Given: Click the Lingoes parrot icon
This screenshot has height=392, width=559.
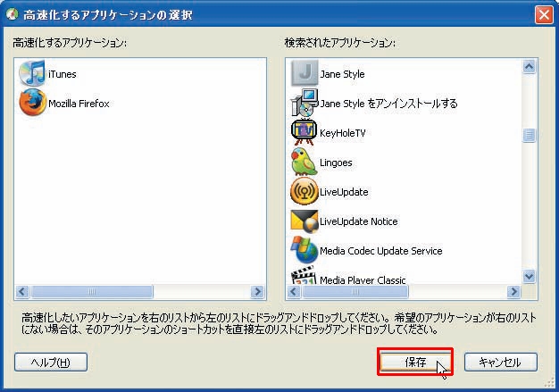Looking at the screenshot, I should coord(305,163).
